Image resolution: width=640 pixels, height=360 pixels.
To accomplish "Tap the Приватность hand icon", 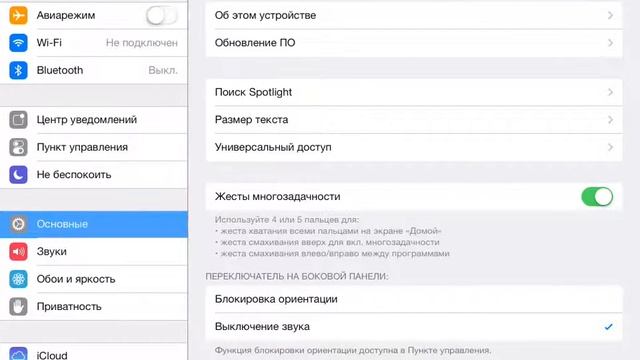I will pyautogui.click(x=18, y=307).
